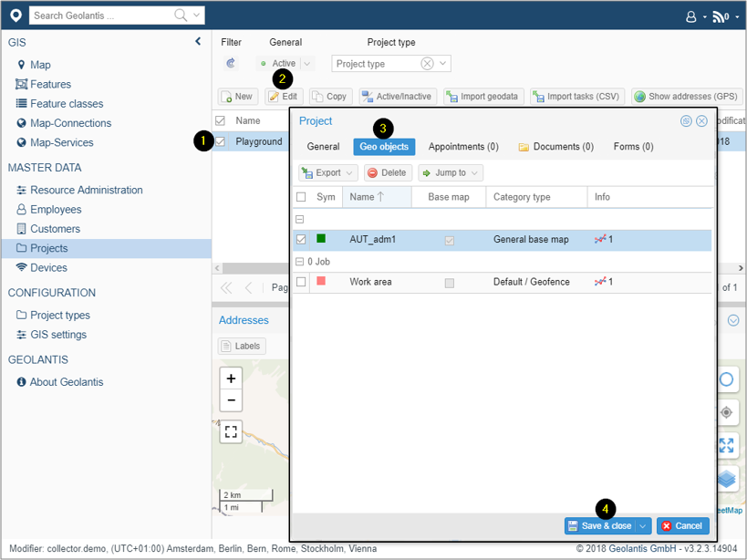Switch to the Appointments (0) tab

463,147
